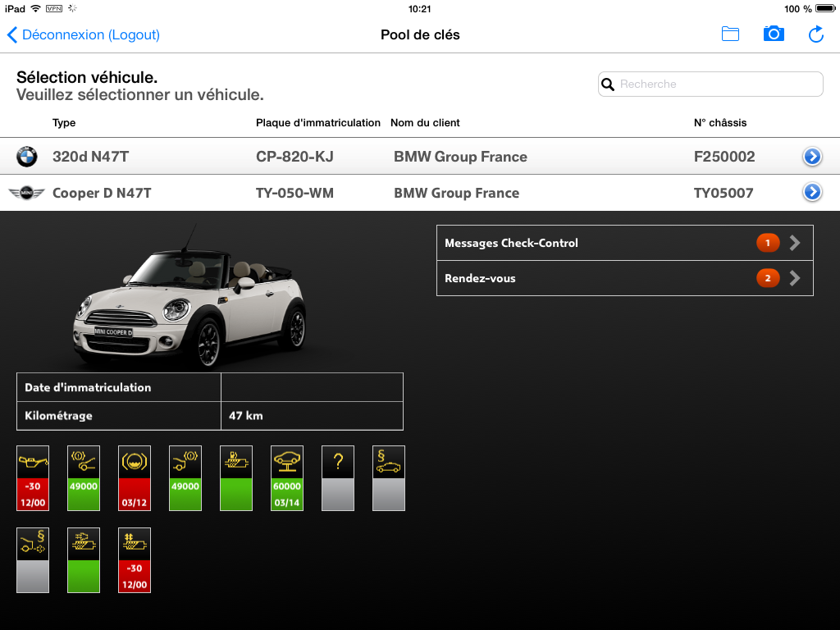The image size is (840, 630).
Task: Click the N° châssis column header
Action: [x=720, y=123]
